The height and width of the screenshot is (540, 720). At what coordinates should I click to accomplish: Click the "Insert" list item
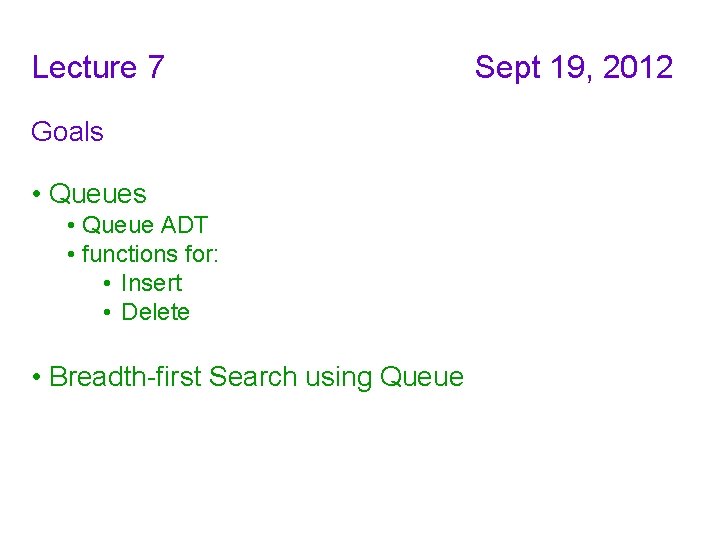(152, 283)
